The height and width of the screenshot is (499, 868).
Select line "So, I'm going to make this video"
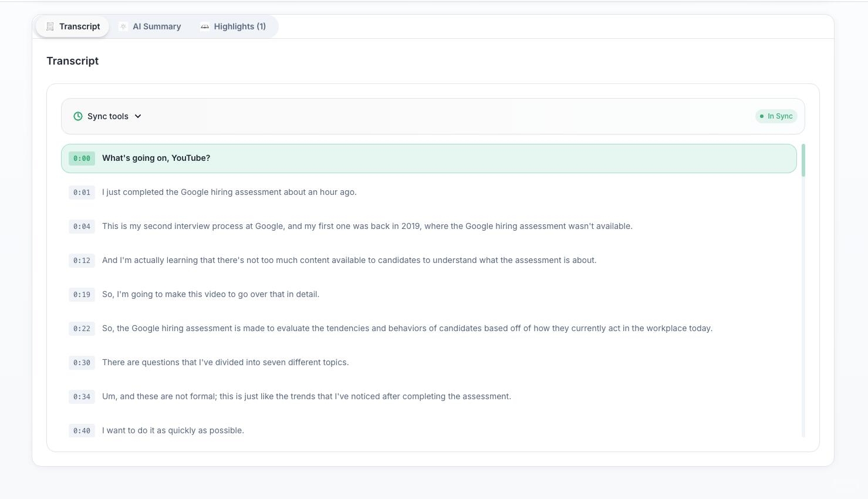click(429, 295)
